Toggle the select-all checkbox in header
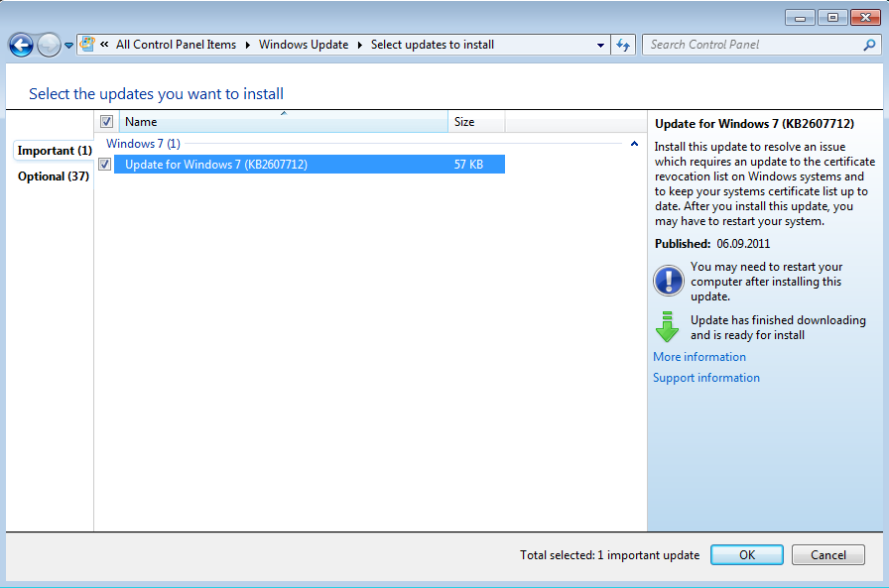This screenshot has height=588, width=889. (x=106, y=121)
